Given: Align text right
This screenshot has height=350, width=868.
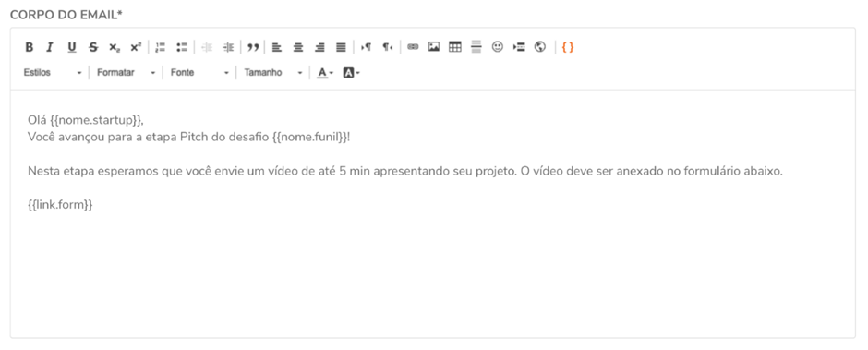Looking at the screenshot, I should [319, 48].
